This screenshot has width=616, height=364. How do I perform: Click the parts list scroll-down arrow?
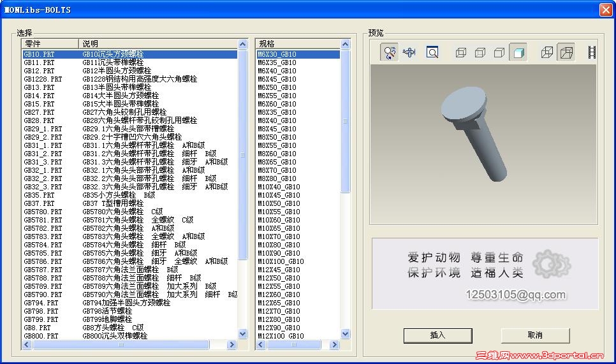coord(242,334)
